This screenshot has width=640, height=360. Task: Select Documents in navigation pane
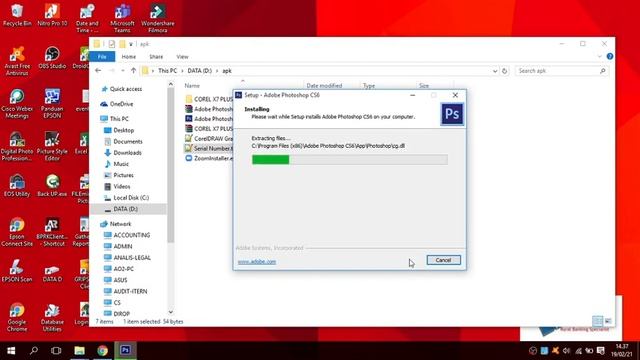click(128, 142)
